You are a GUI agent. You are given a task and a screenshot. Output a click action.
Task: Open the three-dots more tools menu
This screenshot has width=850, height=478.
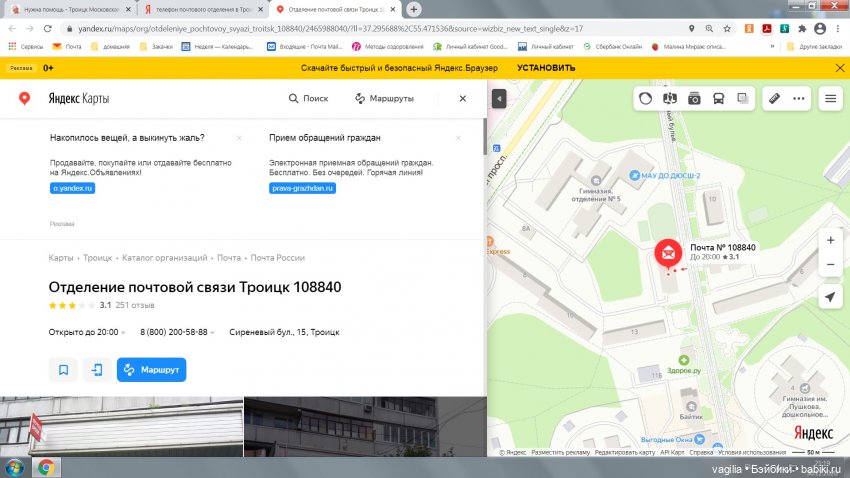[798, 99]
